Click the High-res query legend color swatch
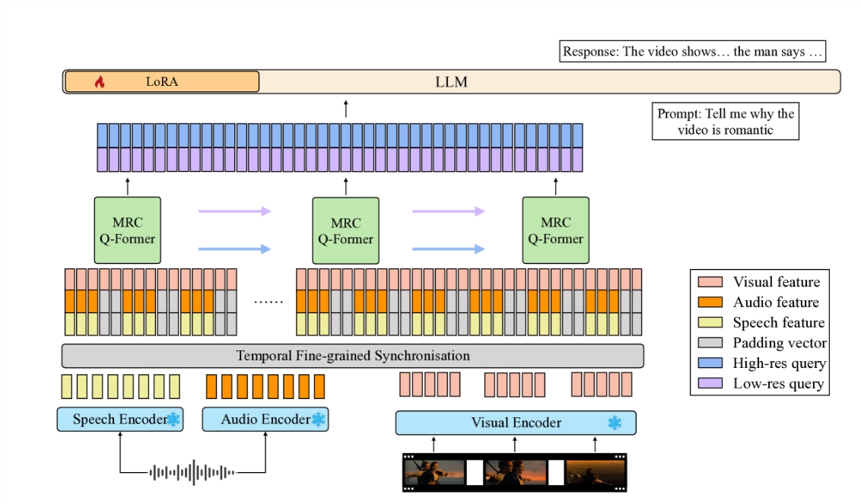The height and width of the screenshot is (504, 861). pyautogui.click(x=710, y=363)
